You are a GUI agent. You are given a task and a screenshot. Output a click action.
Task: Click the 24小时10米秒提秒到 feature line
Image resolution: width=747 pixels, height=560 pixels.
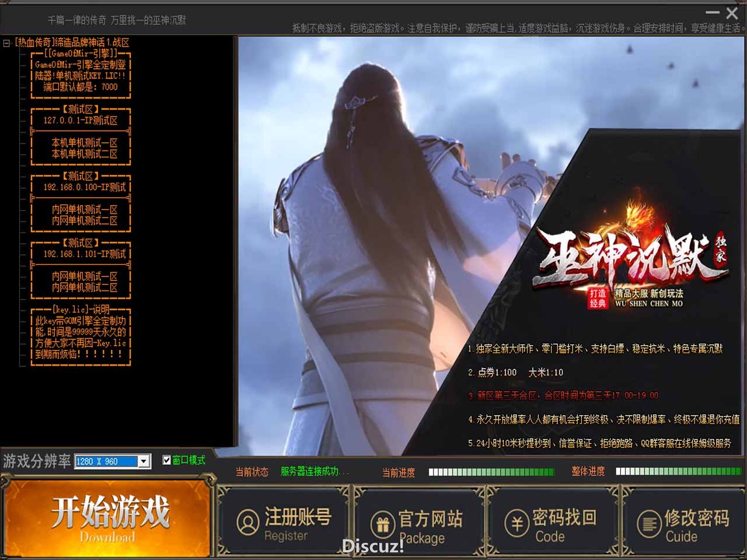point(600,443)
